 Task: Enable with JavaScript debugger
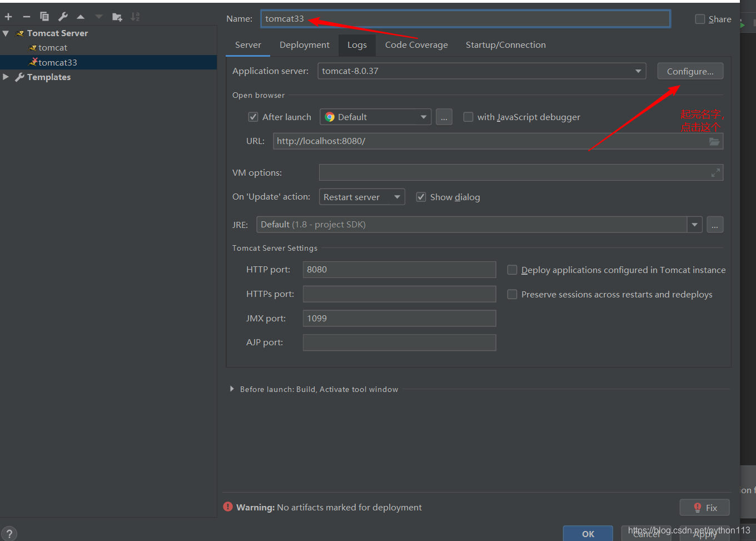468,117
